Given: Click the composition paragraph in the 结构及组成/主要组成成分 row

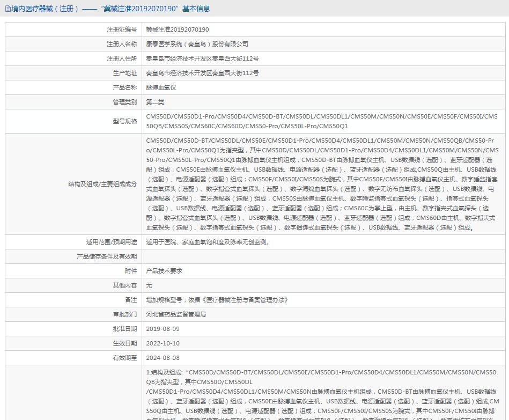Looking at the screenshot, I should pyautogui.click(x=322, y=184).
